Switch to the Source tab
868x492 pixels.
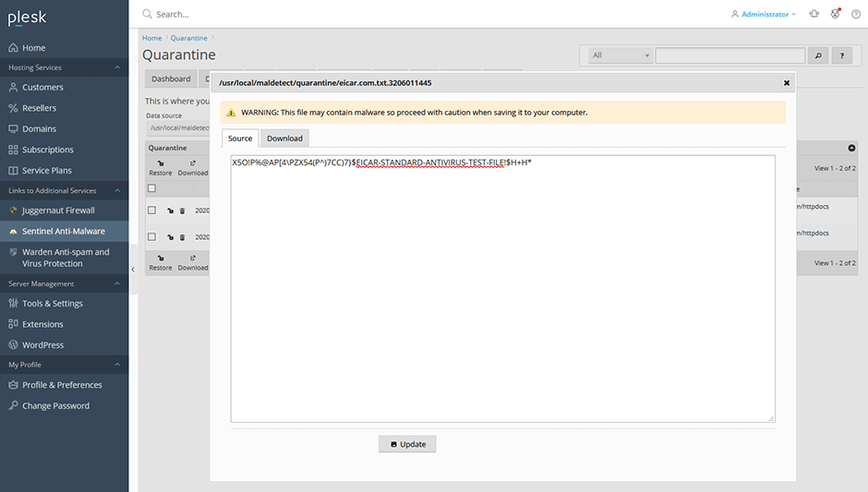[x=240, y=138]
